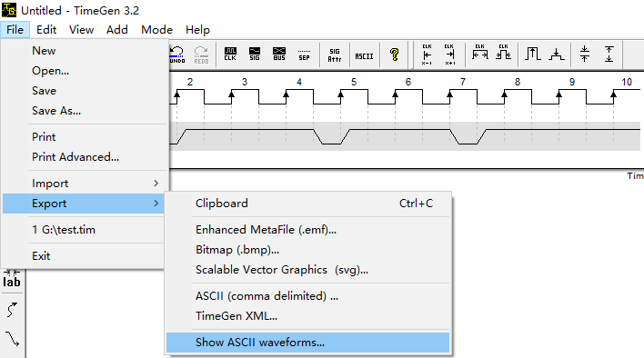Insert a separator with the SEP icon

(x=304, y=55)
